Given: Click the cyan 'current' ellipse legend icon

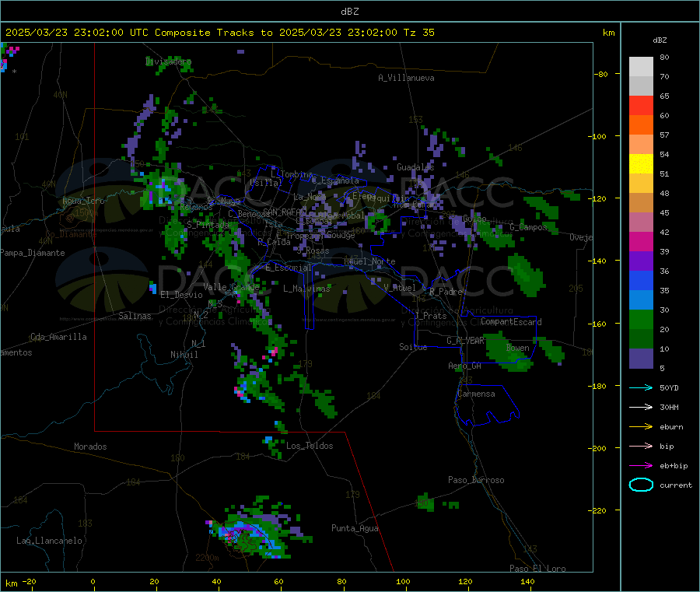Looking at the screenshot, I should click(x=641, y=485).
